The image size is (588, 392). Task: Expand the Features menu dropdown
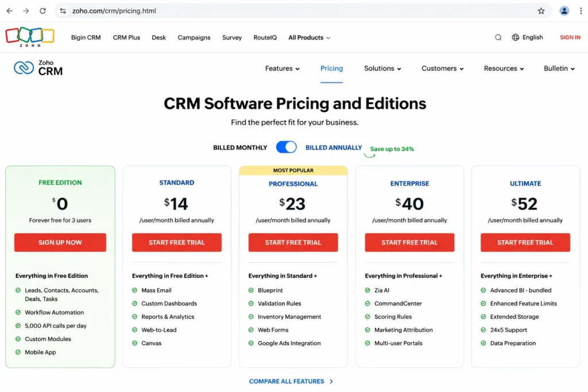[283, 68]
